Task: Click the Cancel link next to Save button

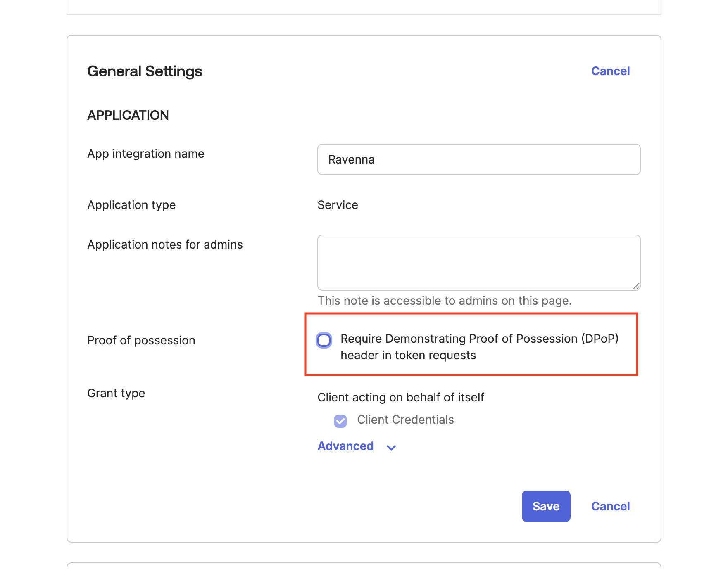Action: coord(610,506)
